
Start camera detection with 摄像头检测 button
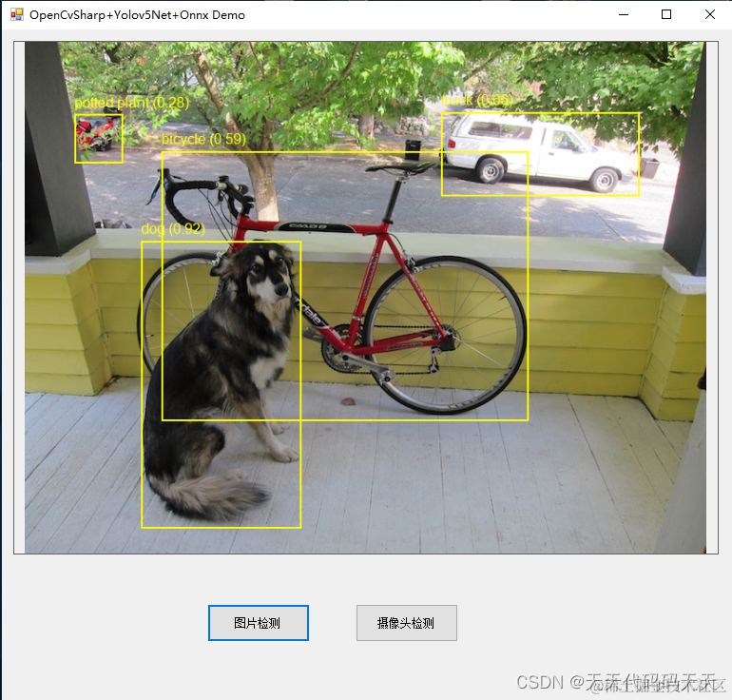click(407, 622)
